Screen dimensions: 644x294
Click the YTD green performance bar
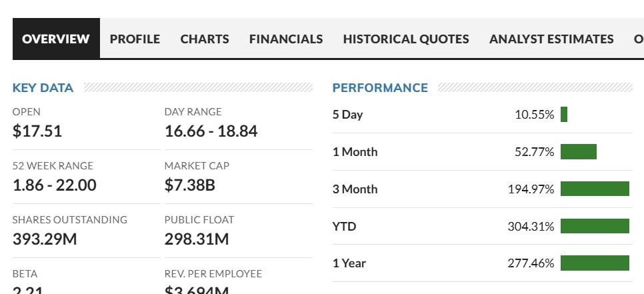click(x=595, y=227)
